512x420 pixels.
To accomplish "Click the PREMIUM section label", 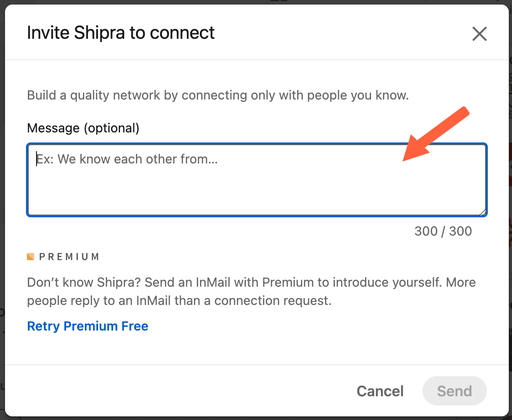I will (x=68, y=256).
